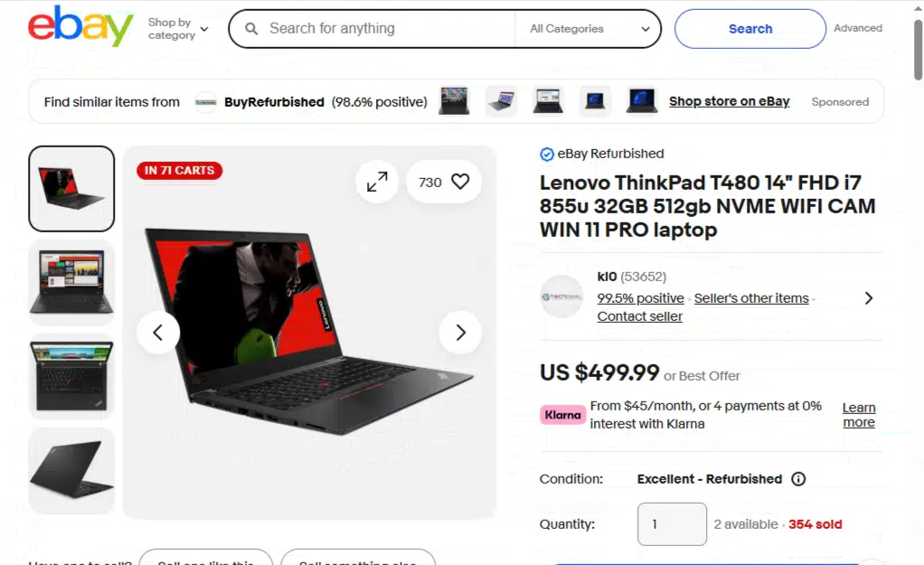The height and width of the screenshot is (565, 924).
Task: Open the All Categories dropdown
Action: (x=589, y=28)
